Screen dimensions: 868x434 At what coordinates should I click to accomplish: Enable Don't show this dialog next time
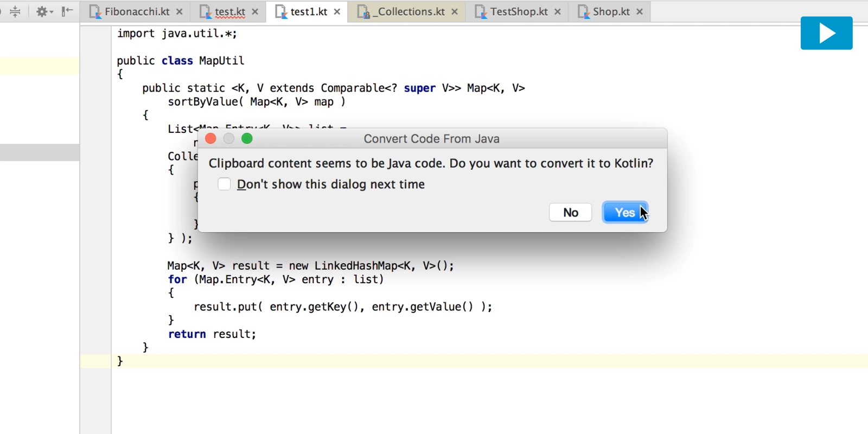[x=224, y=184]
